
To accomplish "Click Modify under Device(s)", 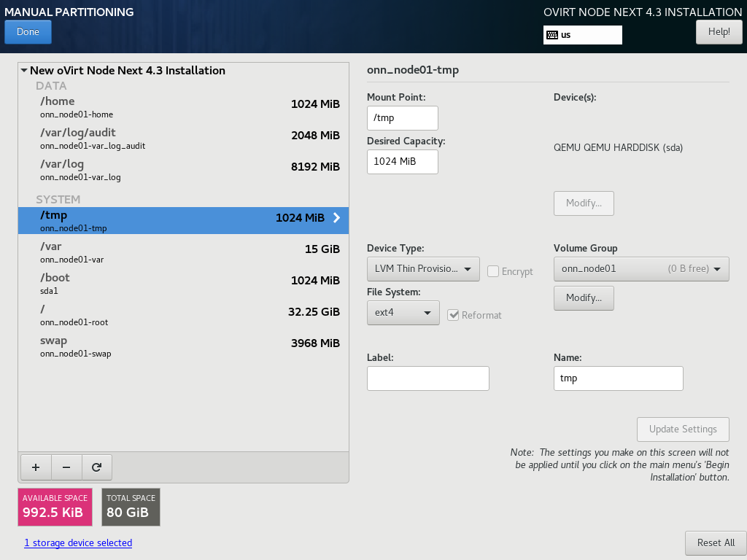I will click(584, 203).
